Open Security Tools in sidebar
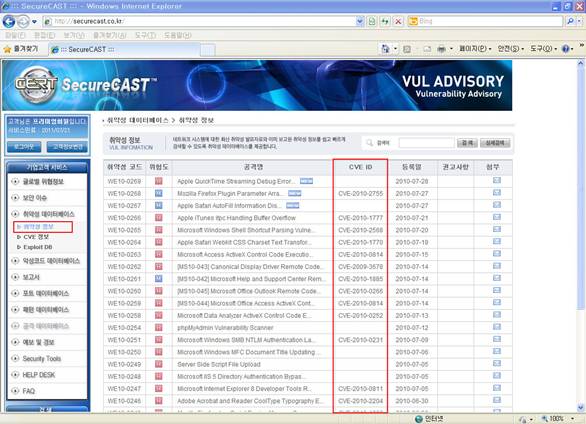The image size is (586, 424). click(x=41, y=359)
